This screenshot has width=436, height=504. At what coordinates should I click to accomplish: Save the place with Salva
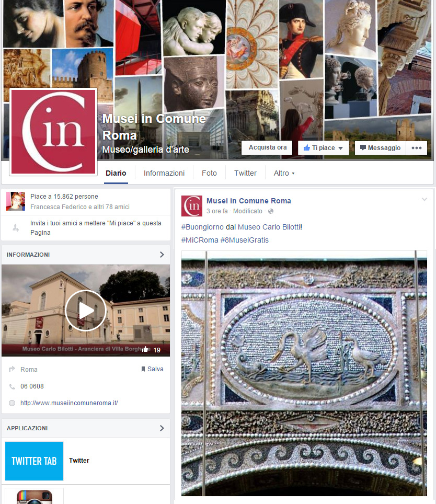(152, 369)
